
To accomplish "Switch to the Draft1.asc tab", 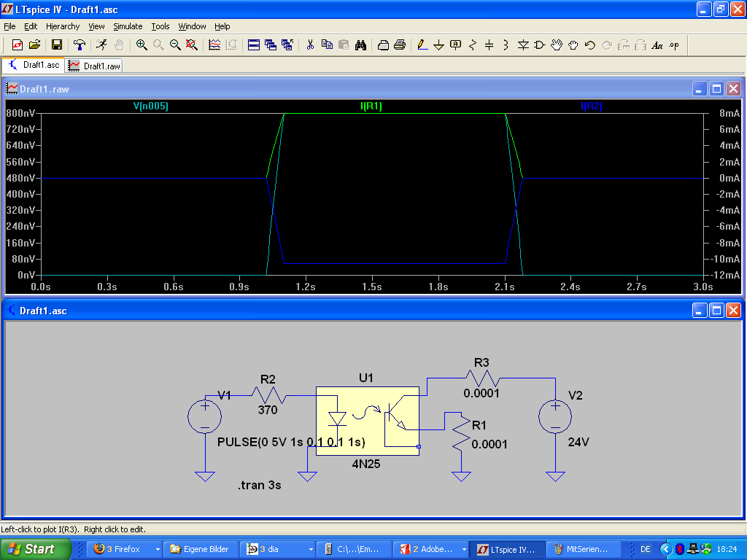I will [x=34, y=65].
